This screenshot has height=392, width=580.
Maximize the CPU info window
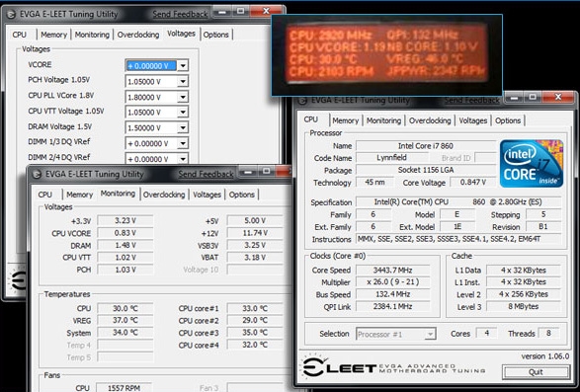pos(532,98)
